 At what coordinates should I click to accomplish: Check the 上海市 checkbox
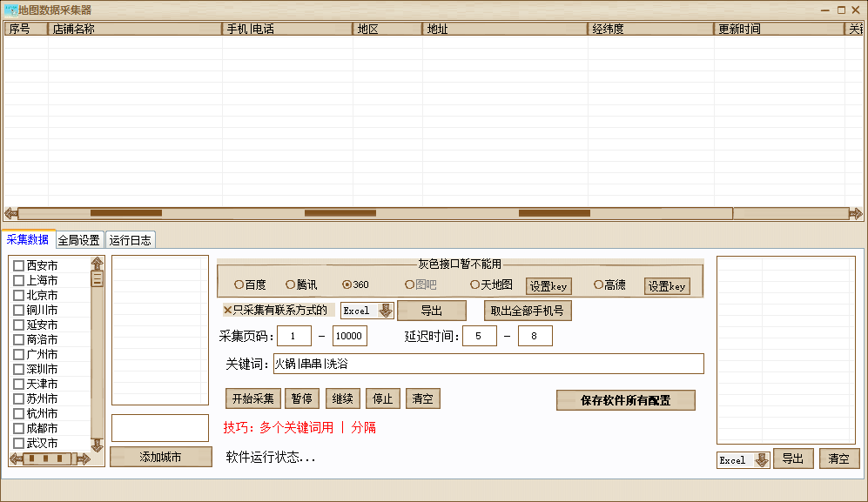click(x=18, y=281)
